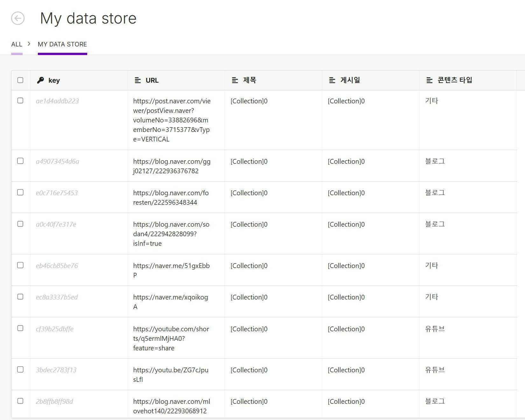The height and width of the screenshot is (420, 525).
Task: Click the 콘텐츠 타입 cell for row eb46cb85be76
Action: 432,265
